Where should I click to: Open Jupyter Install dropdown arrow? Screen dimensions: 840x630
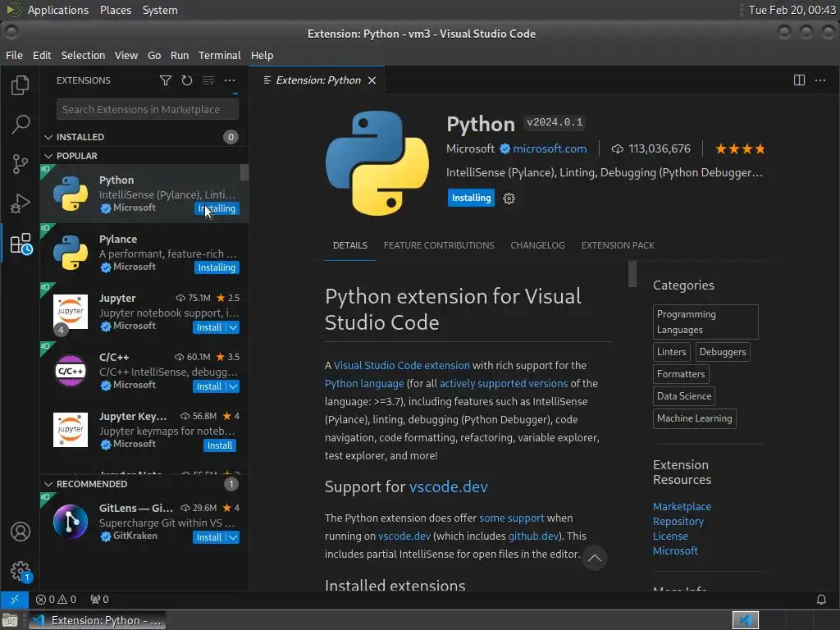(x=233, y=327)
